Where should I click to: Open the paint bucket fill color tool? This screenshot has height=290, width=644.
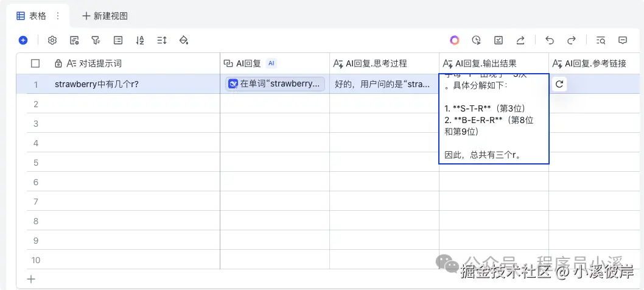(183, 40)
